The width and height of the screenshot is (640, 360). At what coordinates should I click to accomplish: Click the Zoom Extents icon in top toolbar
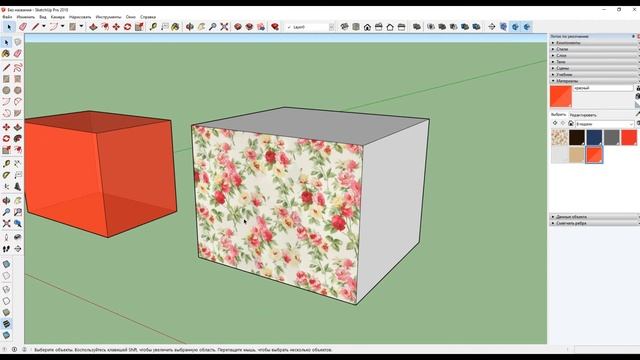pos(224,27)
